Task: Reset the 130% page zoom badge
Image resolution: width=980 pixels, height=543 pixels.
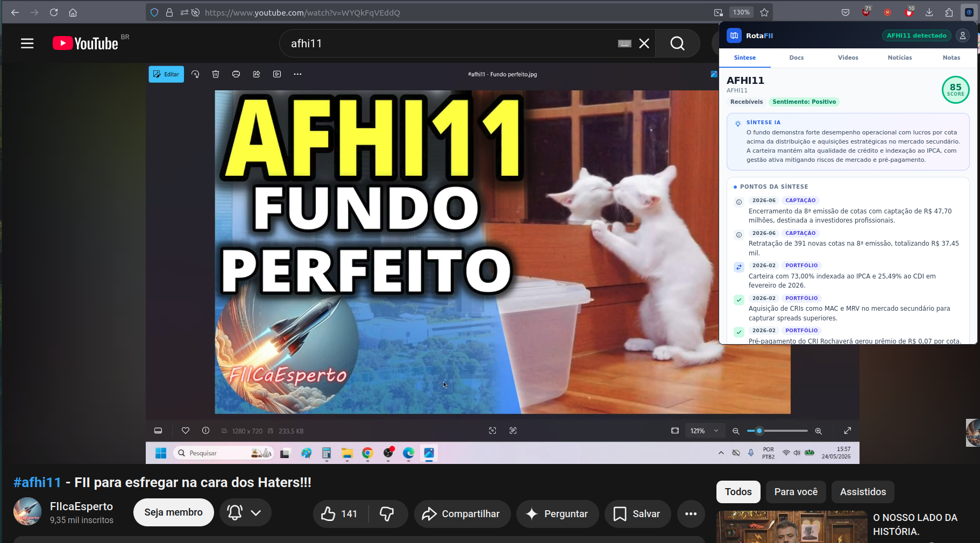Action: [x=741, y=12]
